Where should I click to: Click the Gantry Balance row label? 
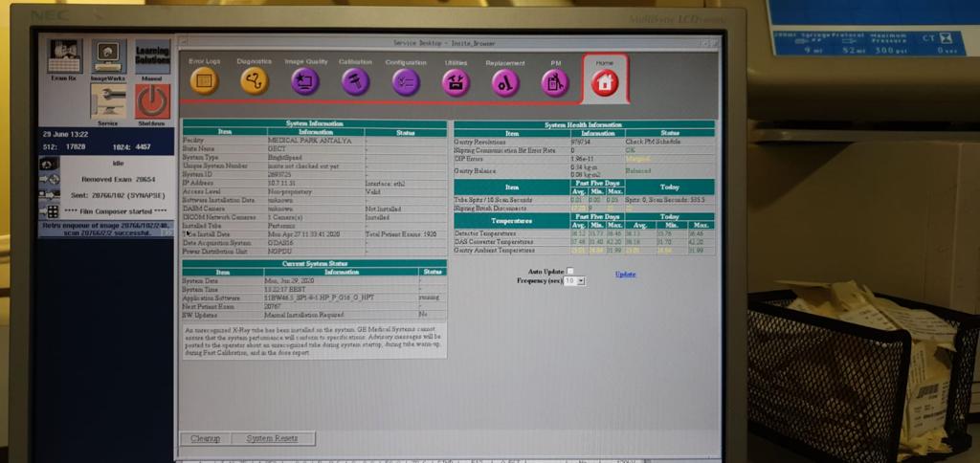tap(475, 170)
